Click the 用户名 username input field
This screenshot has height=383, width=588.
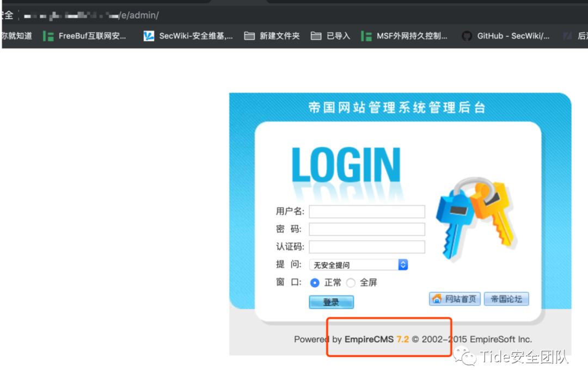click(x=367, y=212)
